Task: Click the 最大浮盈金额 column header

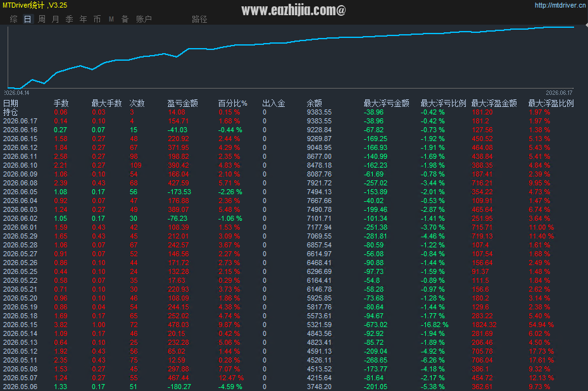Action: tap(494, 103)
